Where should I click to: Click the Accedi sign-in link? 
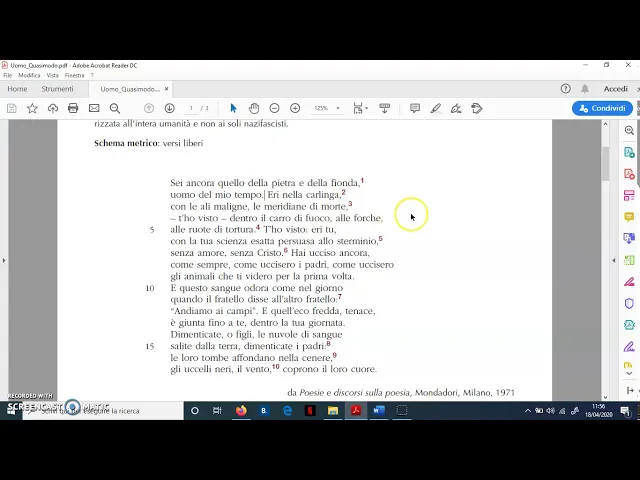616,89
